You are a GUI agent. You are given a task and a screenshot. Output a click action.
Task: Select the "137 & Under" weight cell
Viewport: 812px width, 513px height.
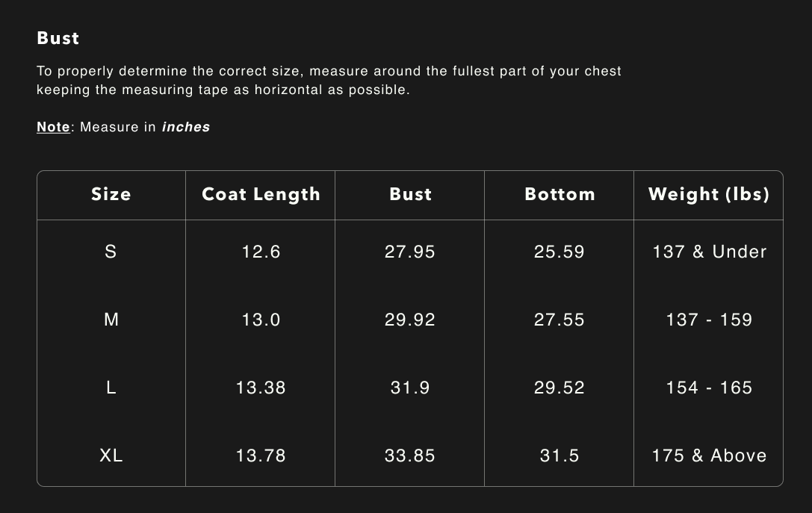[709, 252]
